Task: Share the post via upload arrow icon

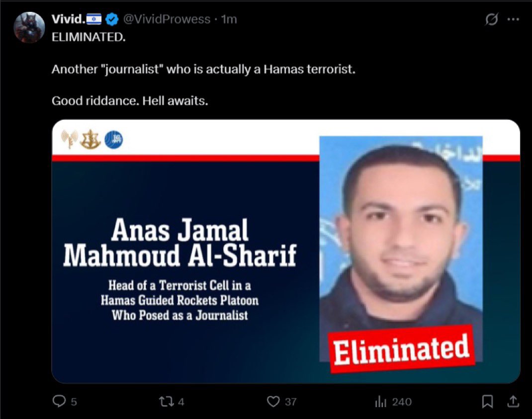Action: pos(513,402)
